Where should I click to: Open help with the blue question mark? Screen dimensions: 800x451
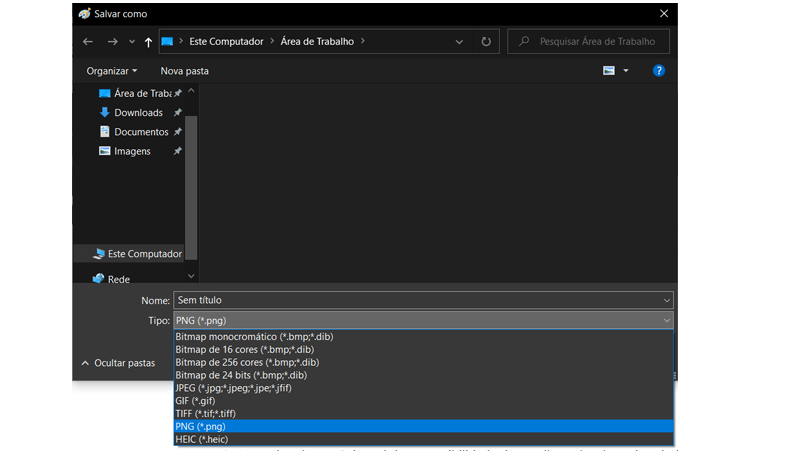click(659, 70)
